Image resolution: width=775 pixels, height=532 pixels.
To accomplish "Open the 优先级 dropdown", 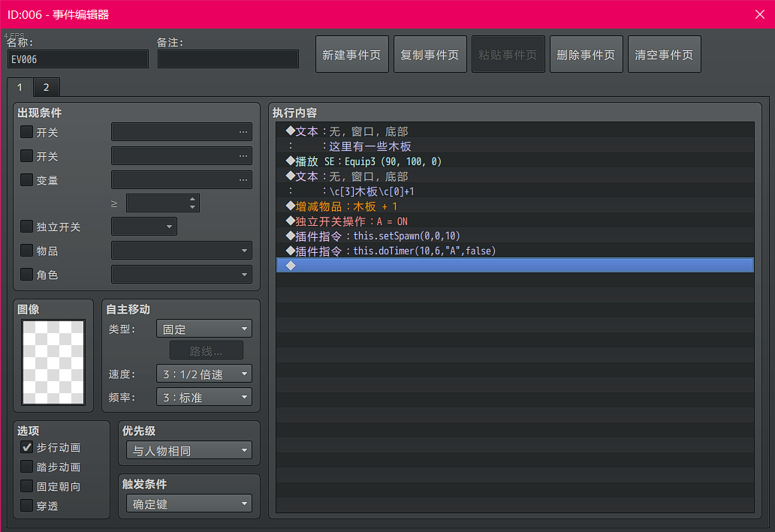I will point(188,450).
